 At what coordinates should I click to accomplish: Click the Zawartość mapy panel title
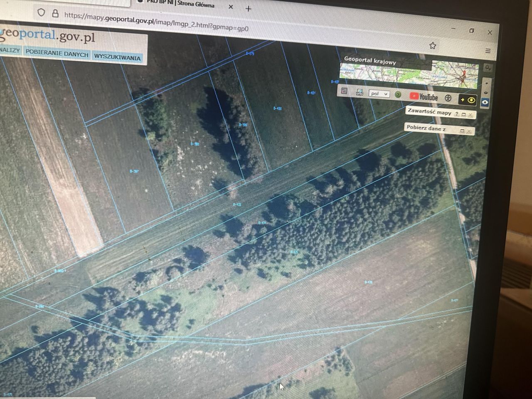point(429,112)
